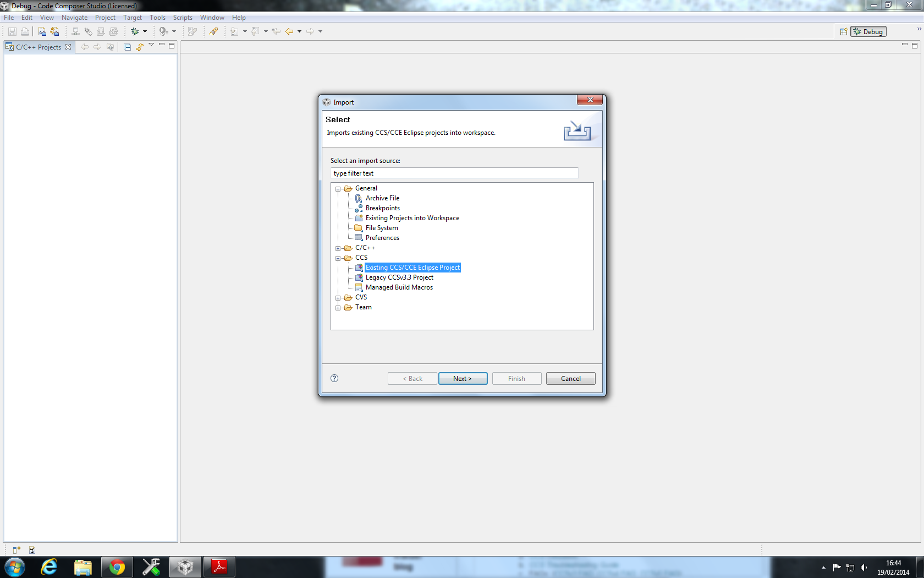924x578 pixels.
Task: Click the volume icon in system tray
Action: pos(864,568)
